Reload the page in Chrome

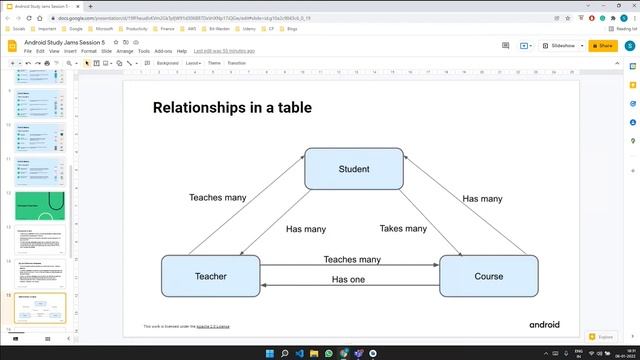(29, 18)
